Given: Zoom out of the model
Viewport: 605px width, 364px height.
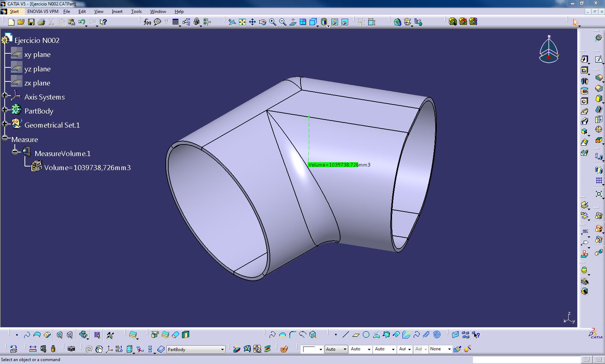Looking at the screenshot, I should (283, 22).
